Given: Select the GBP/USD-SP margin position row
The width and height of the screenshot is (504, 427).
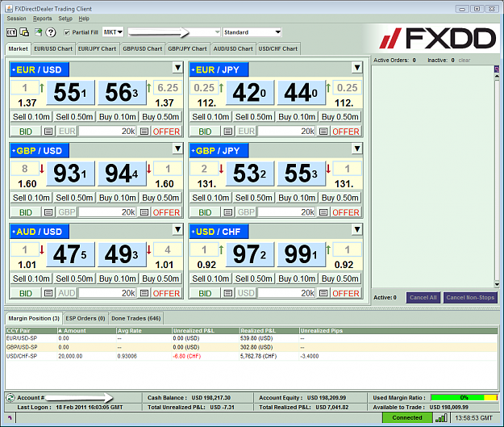Looking at the screenshot, I should tap(252, 347).
